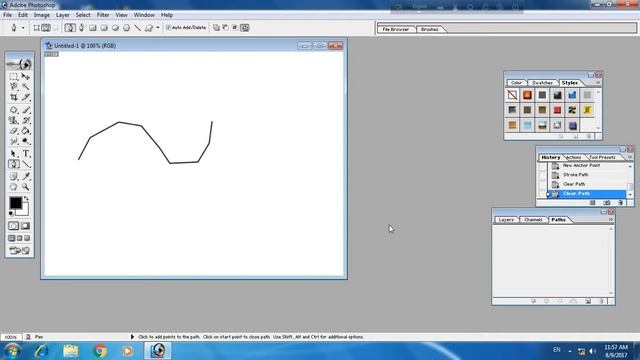640x360 pixels.
Task: Switch to the Channels tab
Action: click(x=533, y=220)
